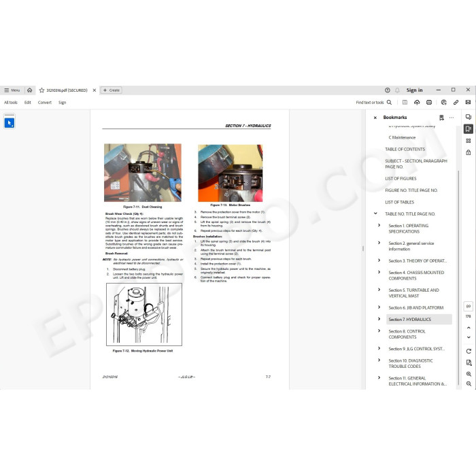Click the add new bookmark icon
Viewport: 476px width, 476px height.
click(x=441, y=118)
